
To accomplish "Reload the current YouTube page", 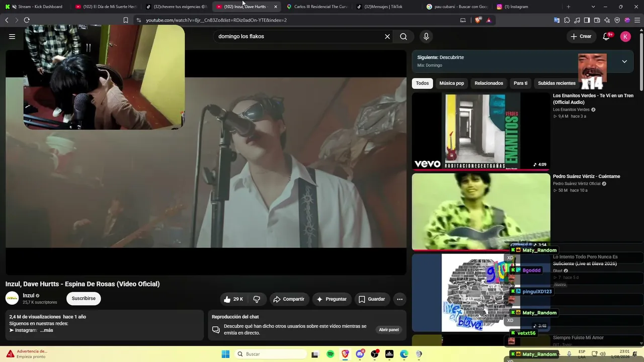I will (27, 20).
